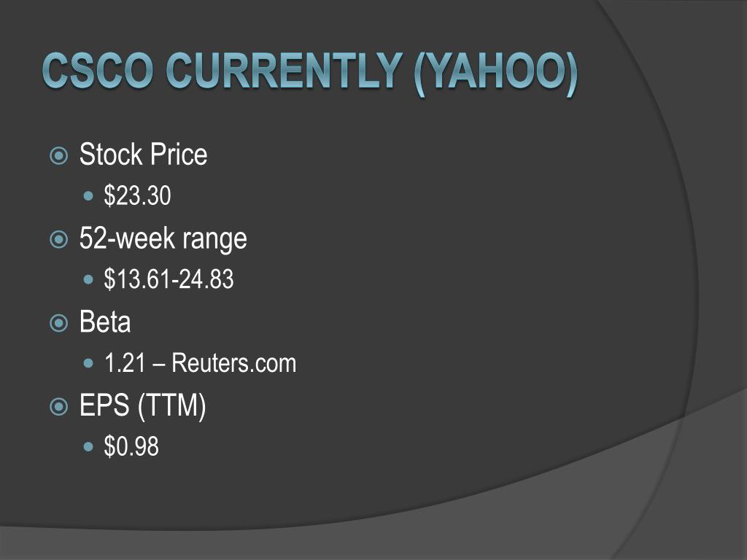This screenshot has height=560, width=747.
Task: Click the Reuters.com source text
Action: [x=234, y=363]
